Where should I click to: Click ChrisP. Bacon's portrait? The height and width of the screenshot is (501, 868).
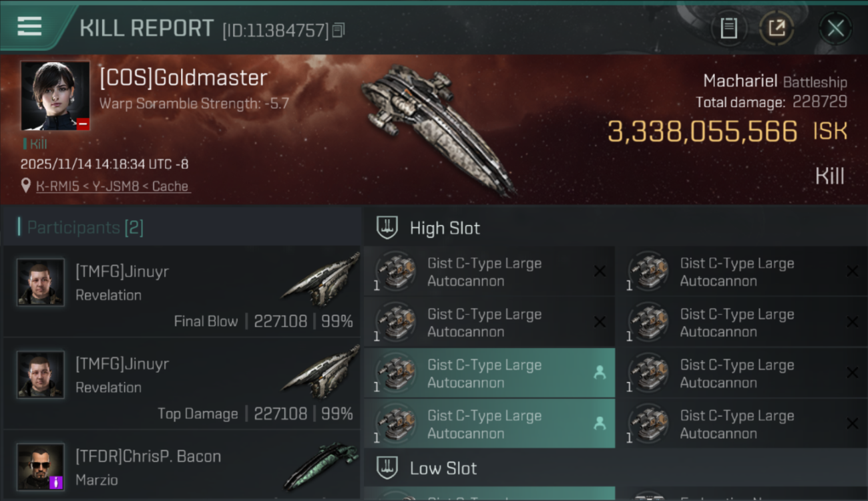[41, 466]
